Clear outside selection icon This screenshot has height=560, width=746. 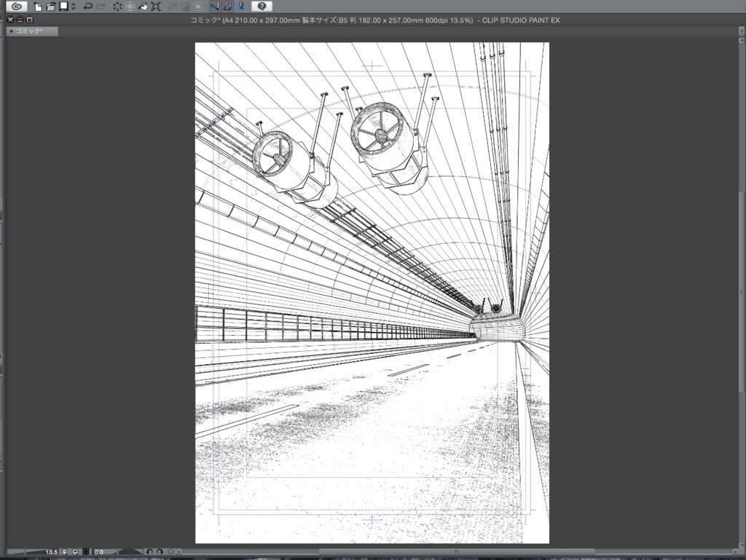[x=130, y=7]
